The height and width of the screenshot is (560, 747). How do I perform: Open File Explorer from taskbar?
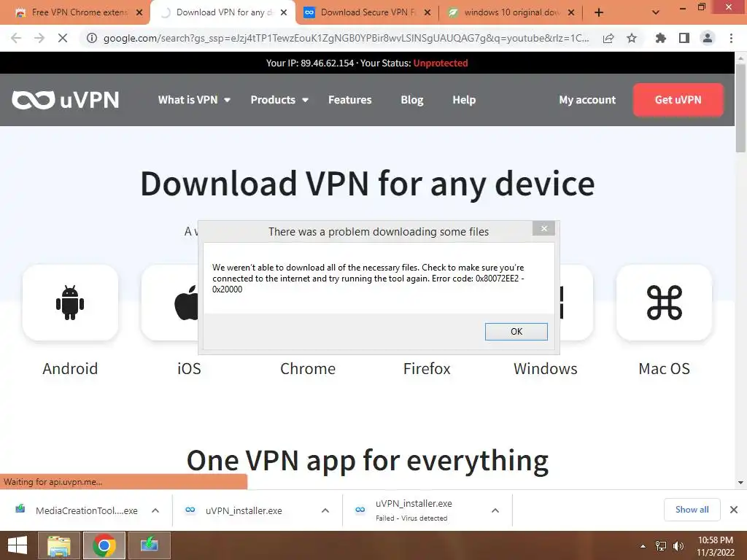pos(58,545)
